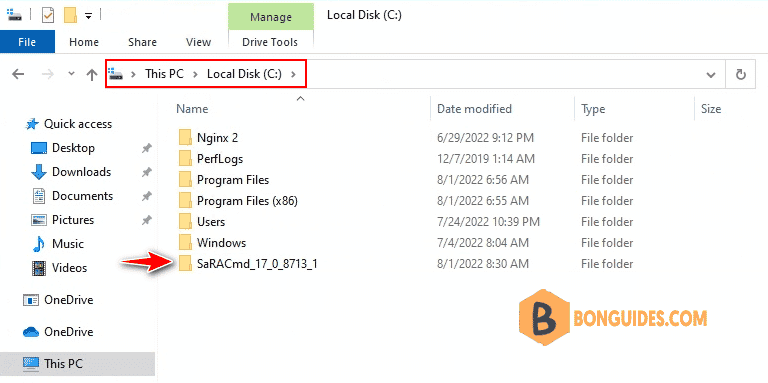The height and width of the screenshot is (383, 768).
Task: Switch to the View ribbon tab
Action: click(x=198, y=42)
